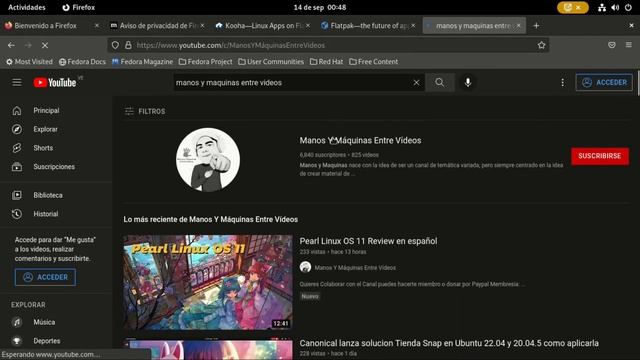This screenshot has width=640, height=360.
Task: Open Free Content bookmark folder
Action: (373, 62)
